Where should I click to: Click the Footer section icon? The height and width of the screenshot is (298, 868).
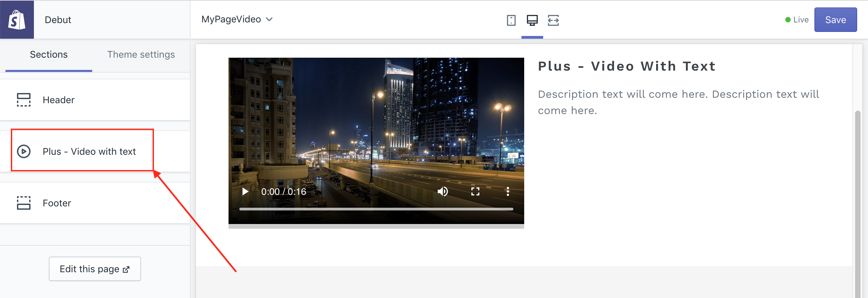(24, 203)
